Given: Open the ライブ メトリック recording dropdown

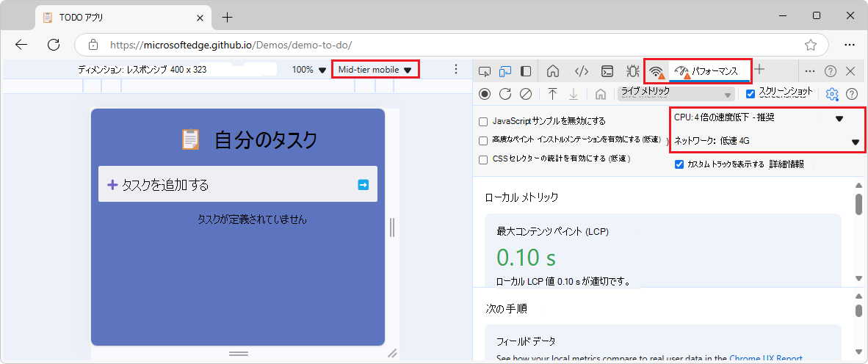Looking at the screenshot, I should coord(676,93).
